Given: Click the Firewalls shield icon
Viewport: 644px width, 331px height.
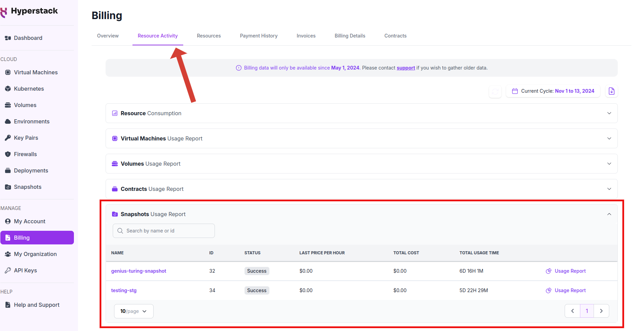Looking at the screenshot, I should click(x=8, y=154).
